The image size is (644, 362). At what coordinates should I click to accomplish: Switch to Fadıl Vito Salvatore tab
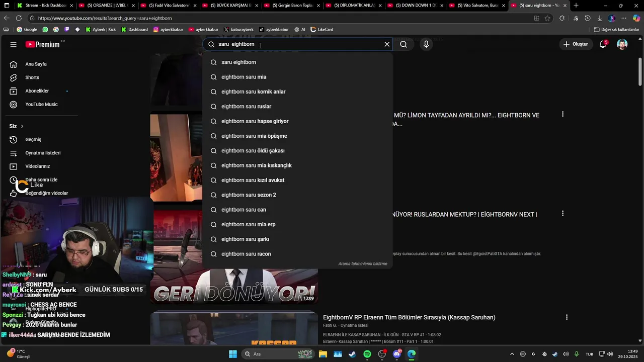[x=168, y=6]
